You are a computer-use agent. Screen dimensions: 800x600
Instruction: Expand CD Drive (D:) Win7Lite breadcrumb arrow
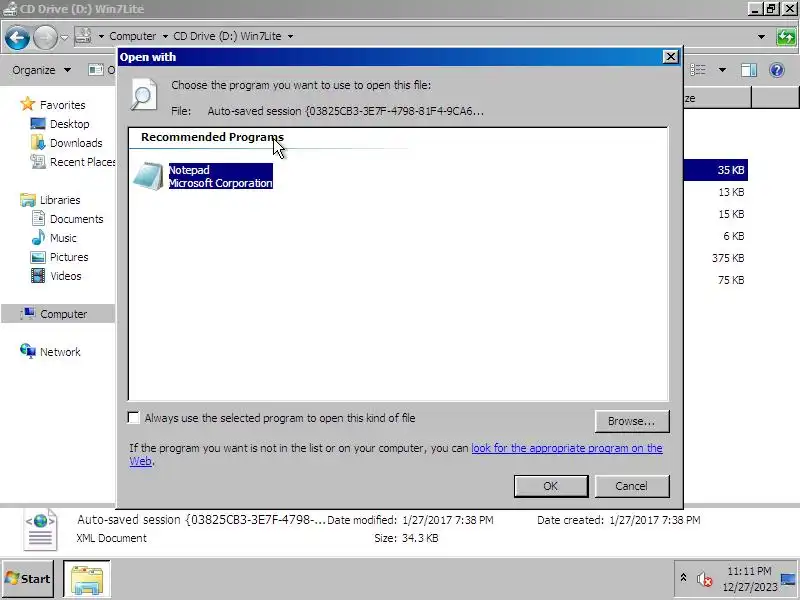pos(290,36)
